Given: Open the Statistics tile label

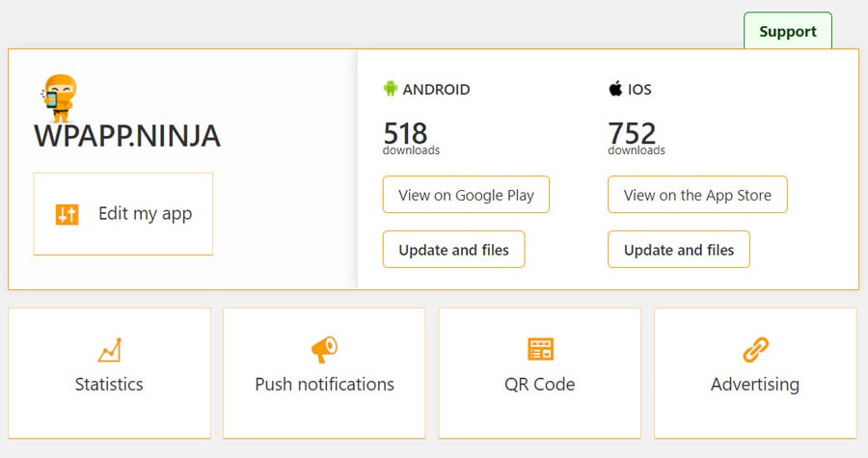Looking at the screenshot, I should [x=109, y=384].
